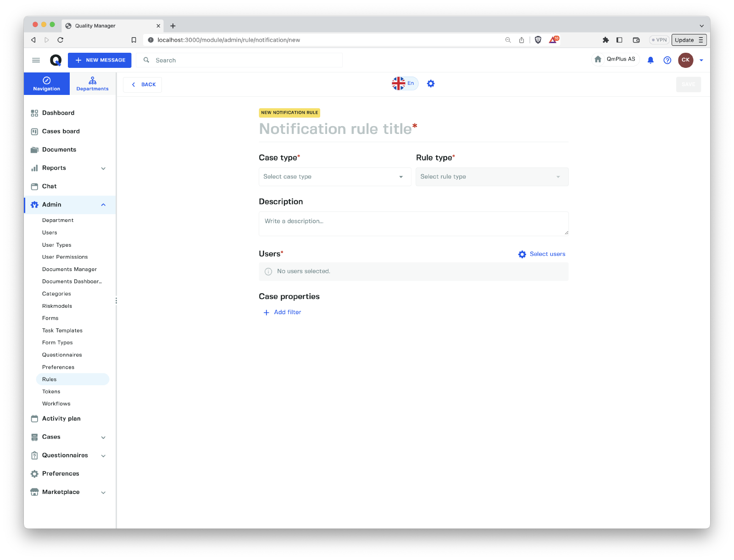The width and height of the screenshot is (734, 560).
Task: Click Add filter under Case properties
Action: pos(282,312)
